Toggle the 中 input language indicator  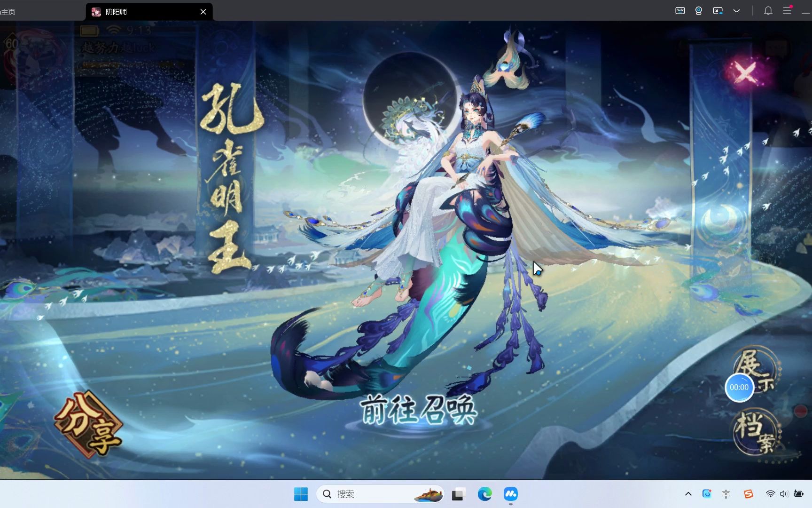[x=726, y=494]
